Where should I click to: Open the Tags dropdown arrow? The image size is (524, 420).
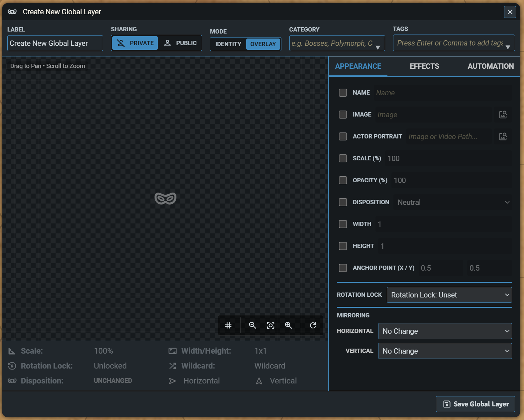point(508,47)
